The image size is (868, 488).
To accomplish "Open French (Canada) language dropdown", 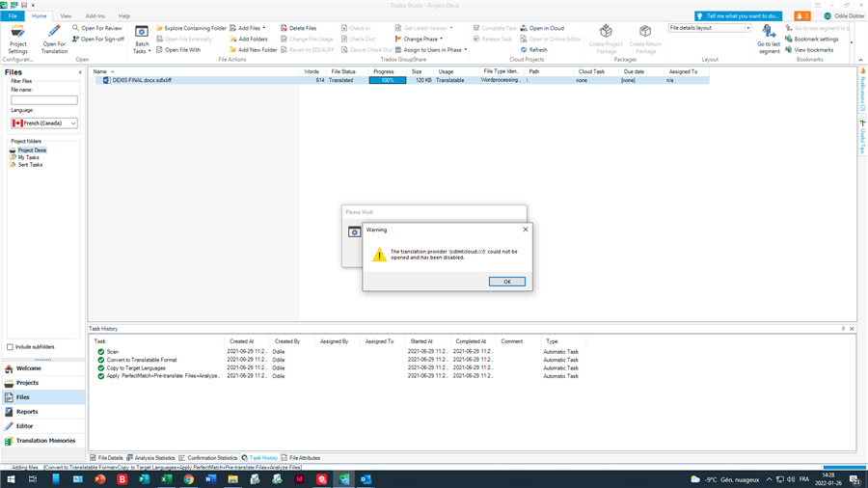I will [x=43, y=123].
